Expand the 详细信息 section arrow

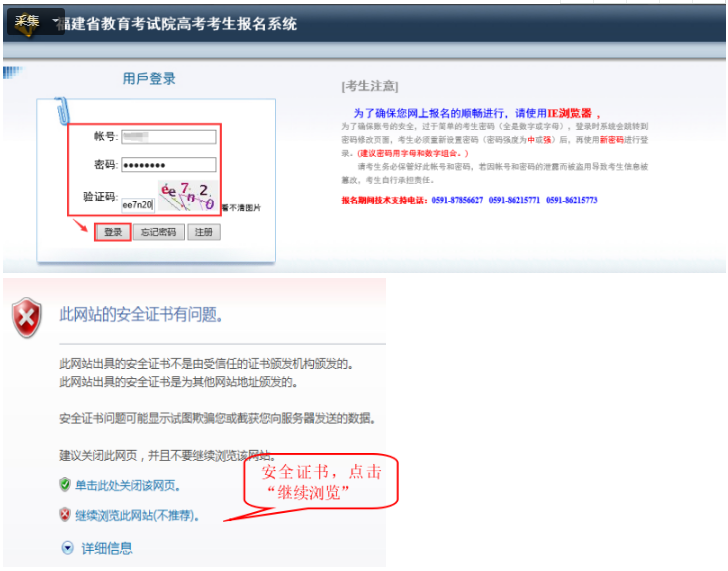click(x=67, y=548)
